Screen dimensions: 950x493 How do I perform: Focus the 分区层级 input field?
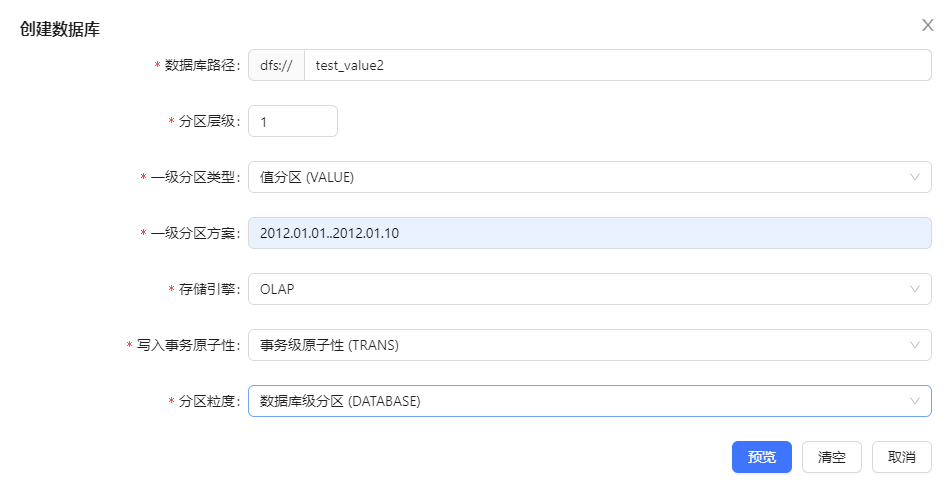292,121
